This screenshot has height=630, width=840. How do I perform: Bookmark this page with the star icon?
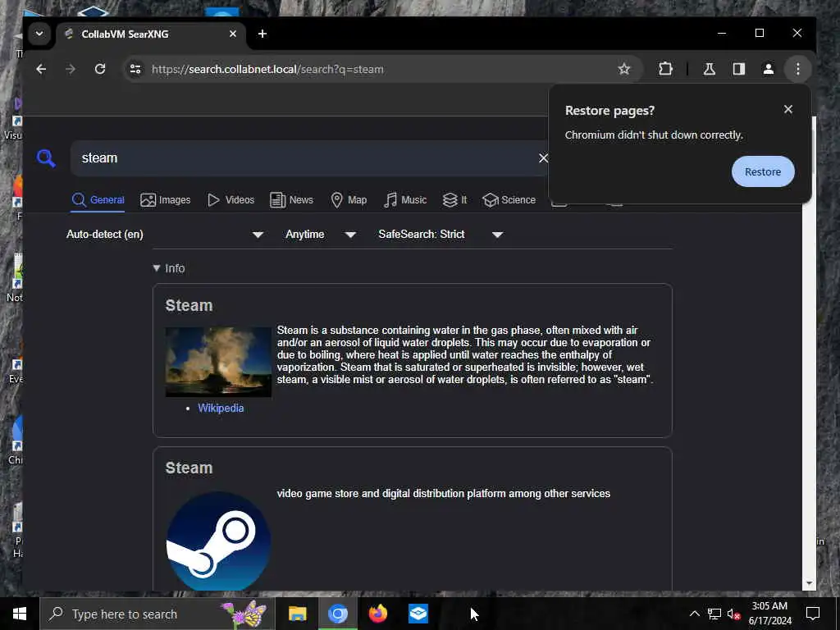(623, 69)
